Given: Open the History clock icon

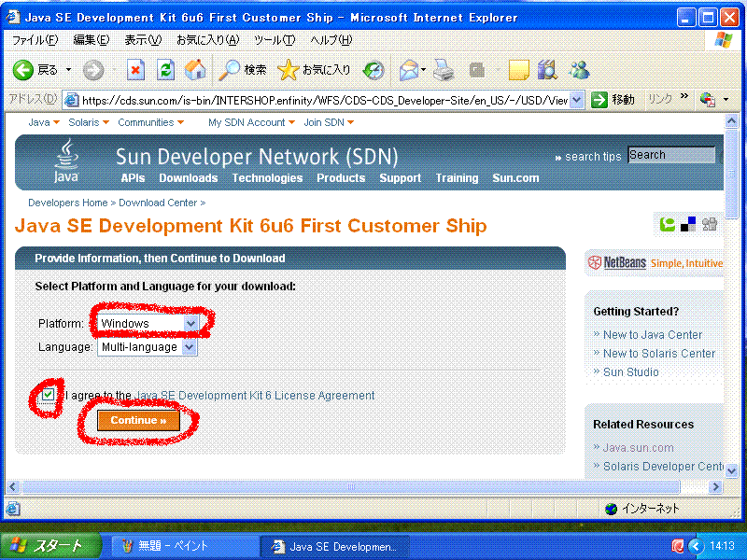Looking at the screenshot, I should pos(373,70).
